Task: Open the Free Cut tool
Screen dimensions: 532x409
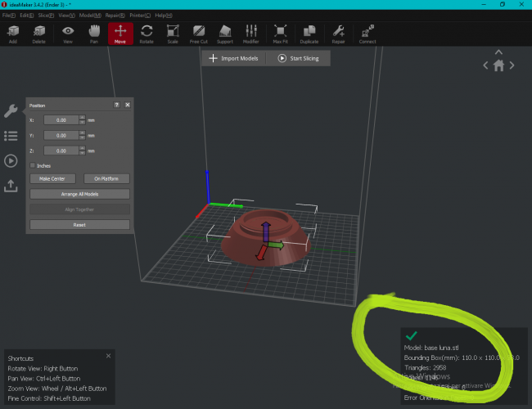Action: pos(198,33)
